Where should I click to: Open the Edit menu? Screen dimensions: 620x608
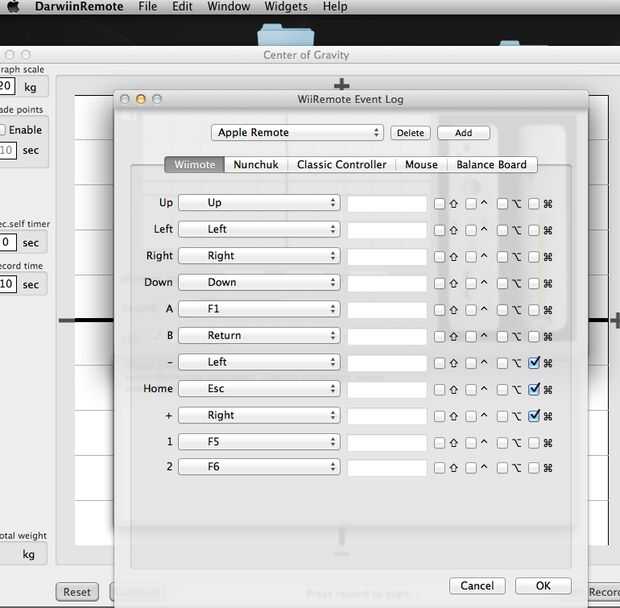[182, 6]
